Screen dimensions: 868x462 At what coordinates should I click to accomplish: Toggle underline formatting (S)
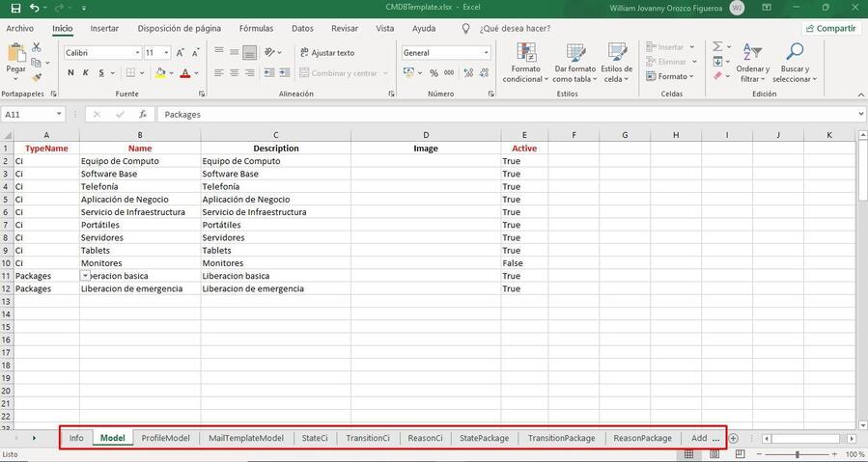click(101, 72)
